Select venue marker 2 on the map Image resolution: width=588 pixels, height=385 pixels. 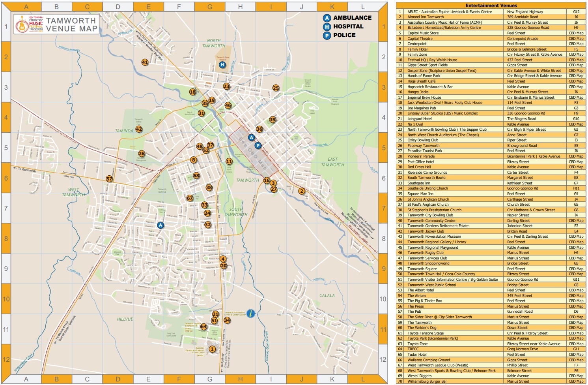pos(302,191)
